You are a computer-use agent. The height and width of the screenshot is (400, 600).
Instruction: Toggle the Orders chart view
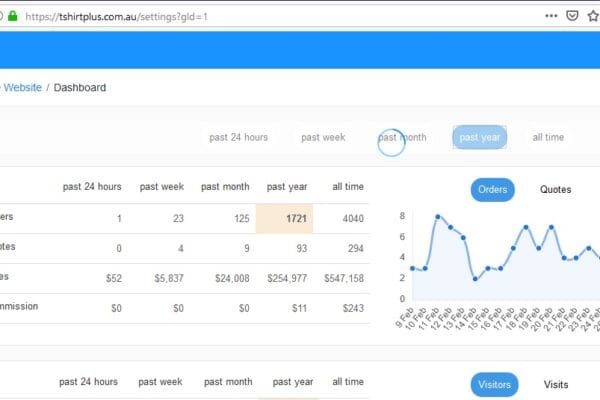491,189
